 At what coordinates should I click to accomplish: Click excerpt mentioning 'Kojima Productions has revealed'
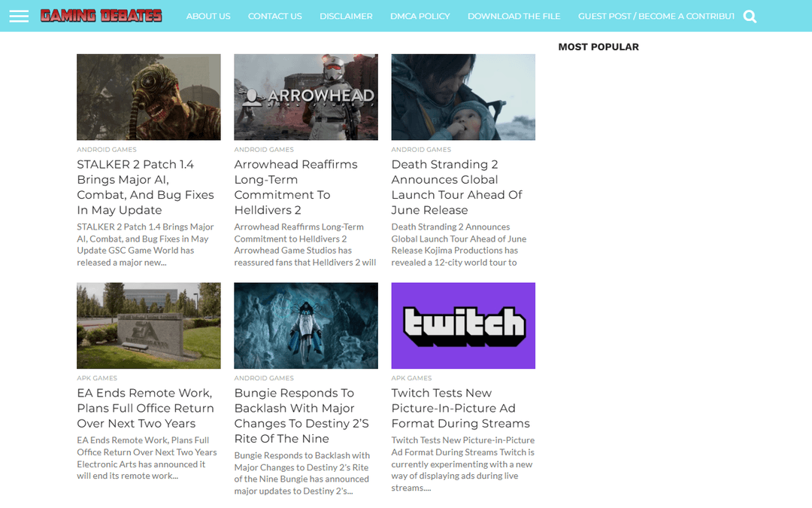pos(459,245)
